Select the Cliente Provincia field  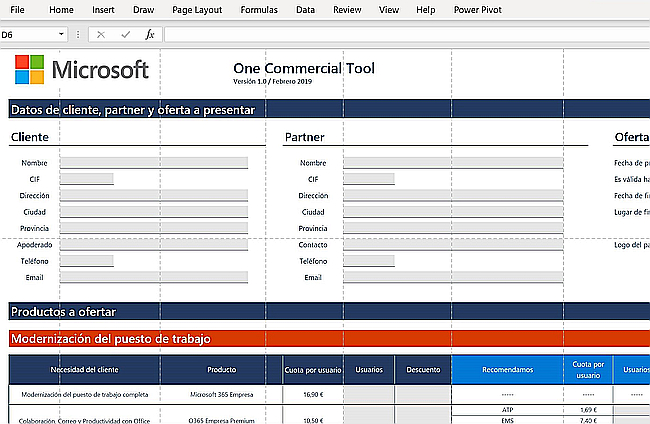(154, 228)
